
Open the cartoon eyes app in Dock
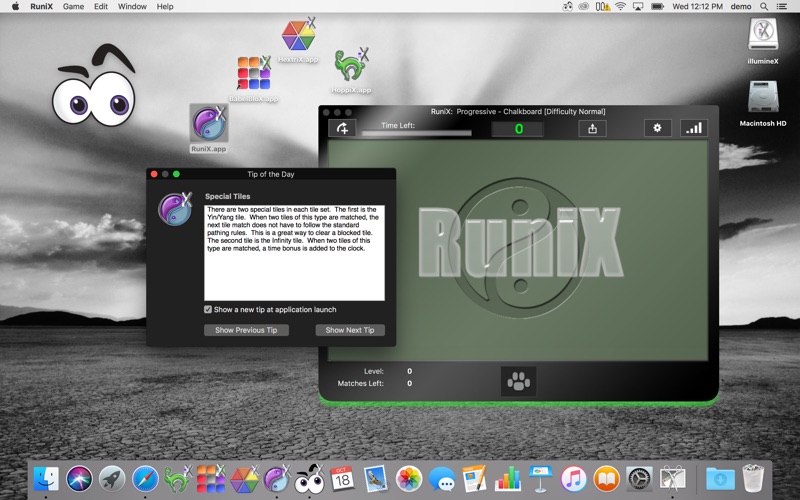coord(310,479)
